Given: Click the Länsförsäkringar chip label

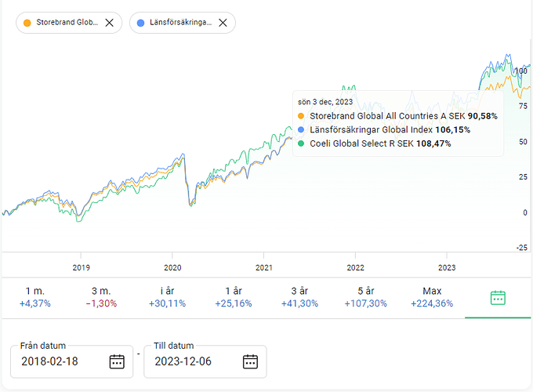Looking at the screenshot, I should point(180,23).
